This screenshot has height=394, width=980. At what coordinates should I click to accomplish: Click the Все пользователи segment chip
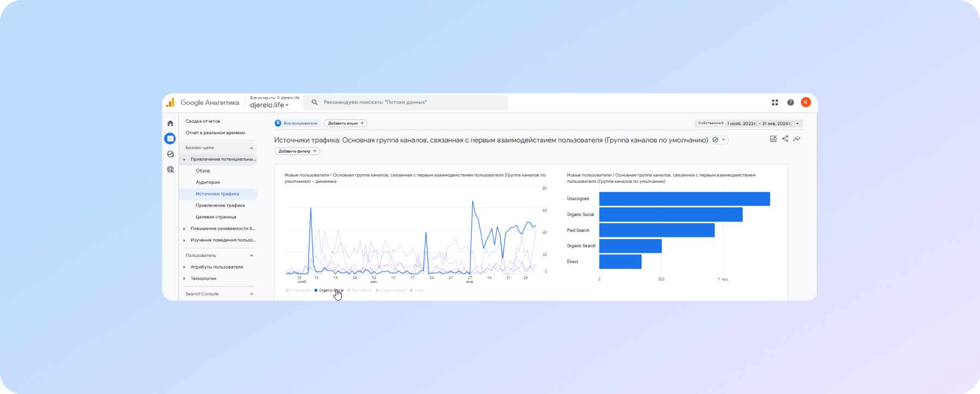coord(297,123)
